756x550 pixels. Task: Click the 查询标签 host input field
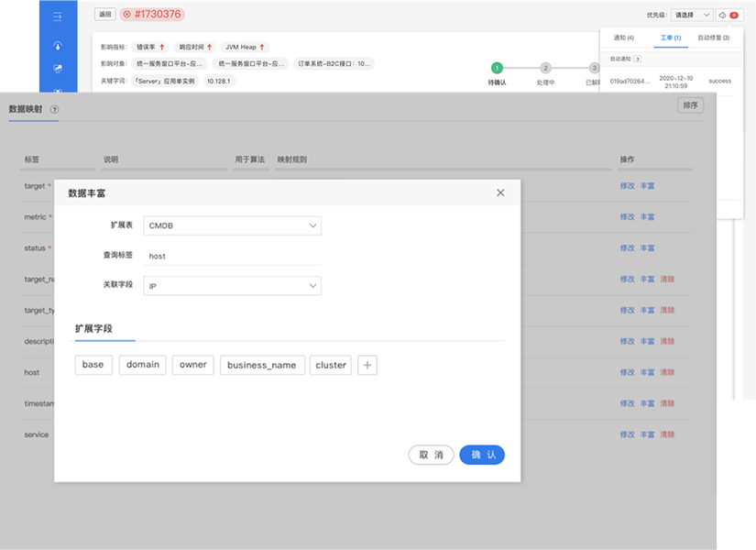click(233, 256)
